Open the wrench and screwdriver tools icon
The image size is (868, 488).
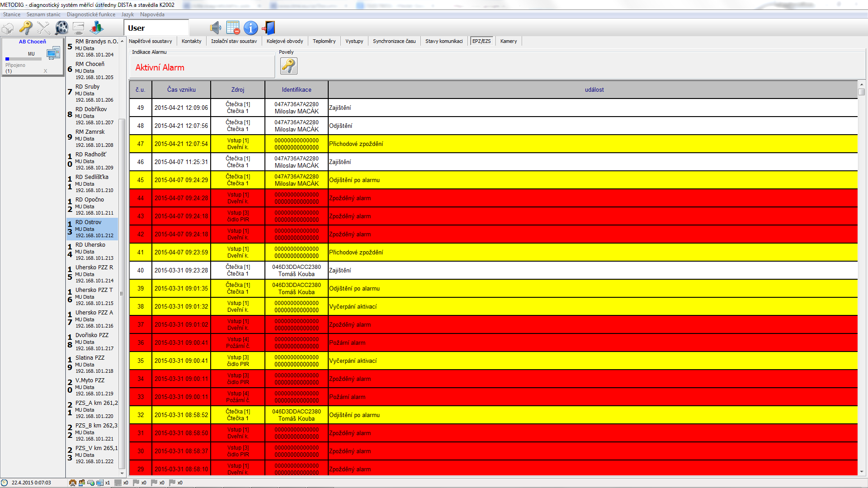[x=43, y=28]
